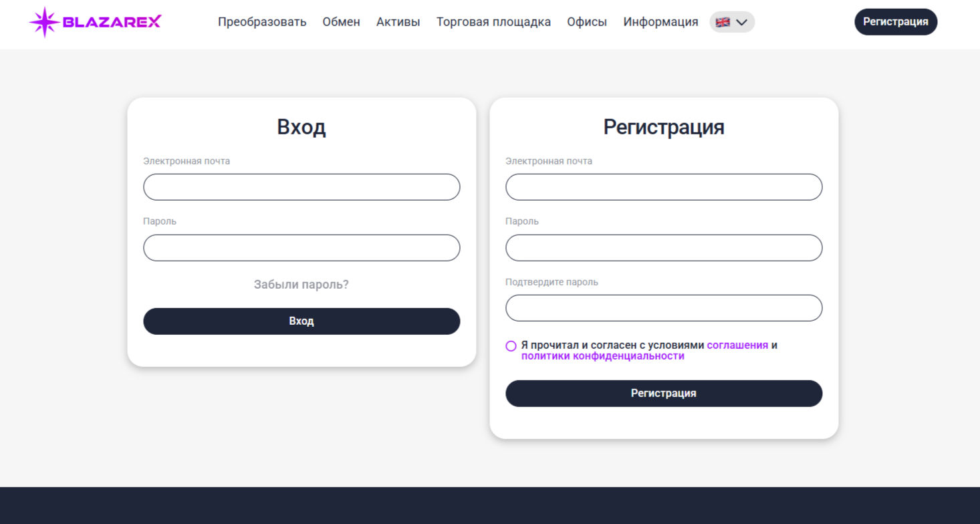Click the Вход card heading

[301, 127]
